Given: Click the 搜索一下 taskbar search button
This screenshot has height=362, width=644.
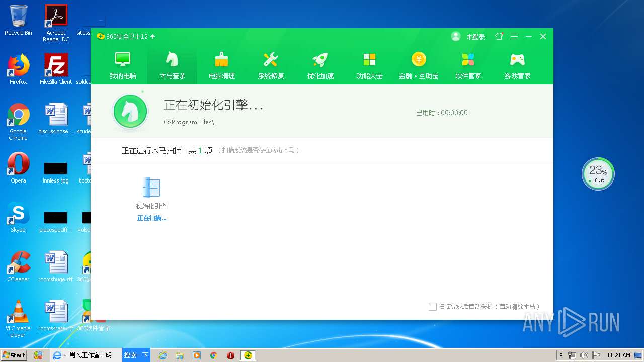Looking at the screenshot, I should pos(136,355).
